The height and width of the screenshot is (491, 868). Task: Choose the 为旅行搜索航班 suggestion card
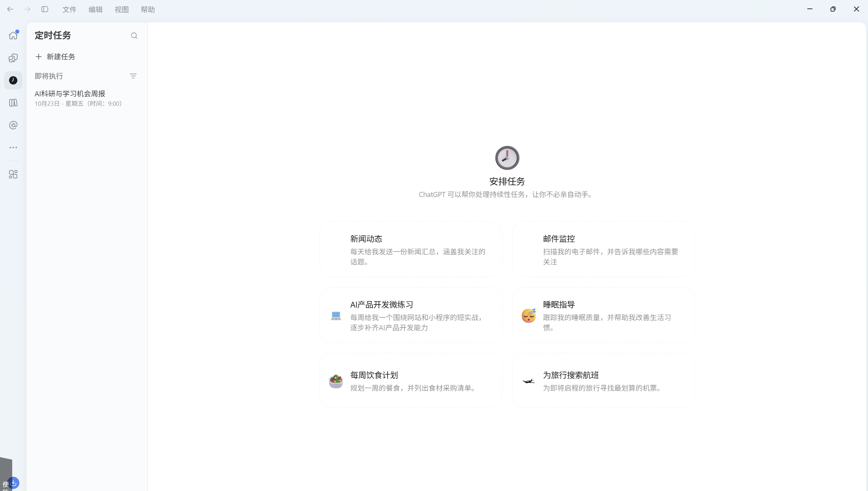tap(604, 380)
